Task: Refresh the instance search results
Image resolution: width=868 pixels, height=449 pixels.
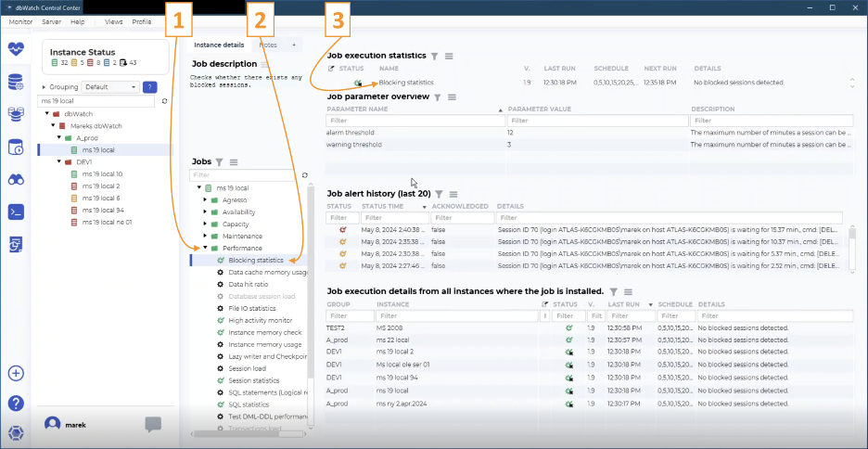Action: coord(164,101)
